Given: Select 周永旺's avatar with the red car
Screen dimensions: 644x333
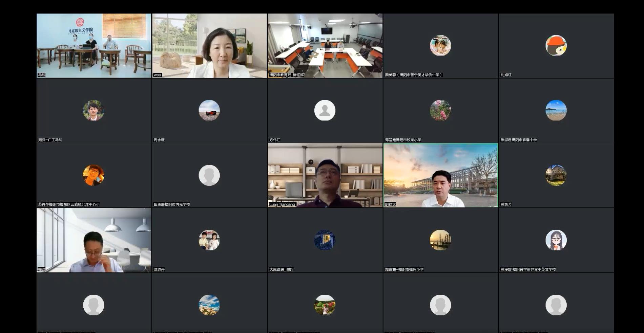Looking at the screenshot, I should (209, 110).
